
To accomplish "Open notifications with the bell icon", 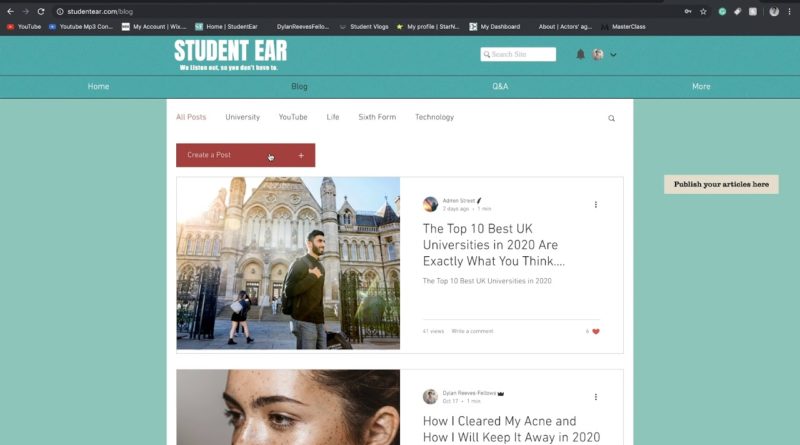I will point(580,54).
